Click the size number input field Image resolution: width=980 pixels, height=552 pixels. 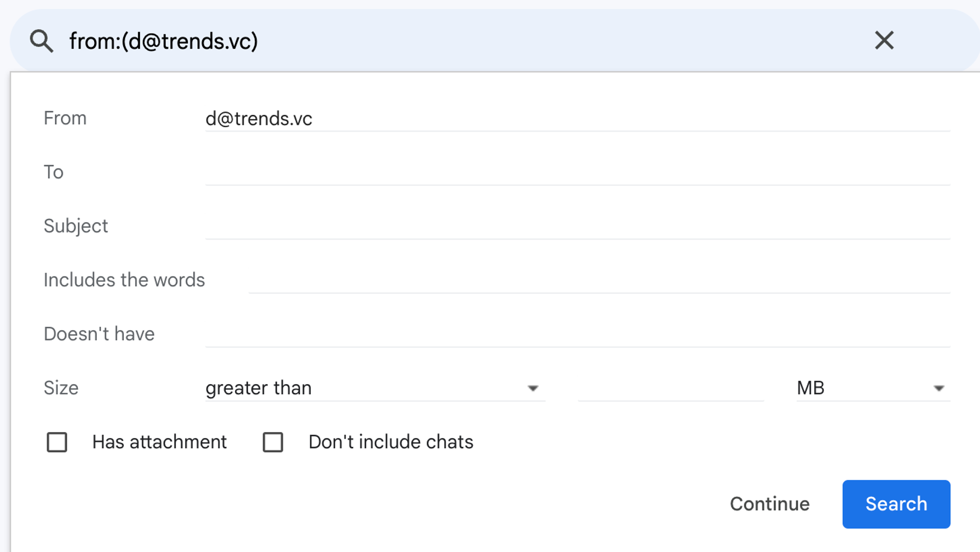(671, 388)
